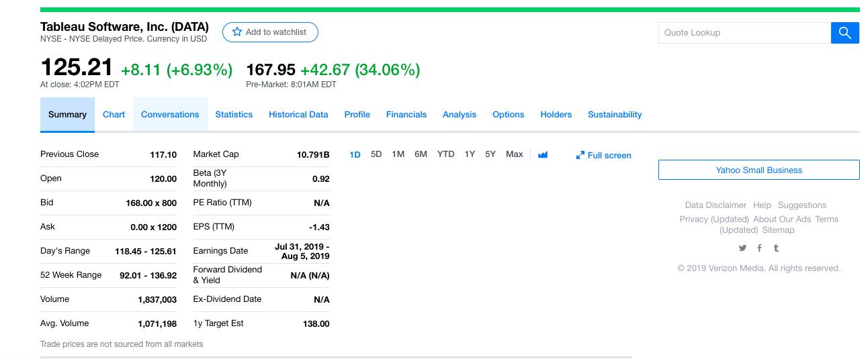
Task: Click the Earnings Date value
Action: [302, 251]
